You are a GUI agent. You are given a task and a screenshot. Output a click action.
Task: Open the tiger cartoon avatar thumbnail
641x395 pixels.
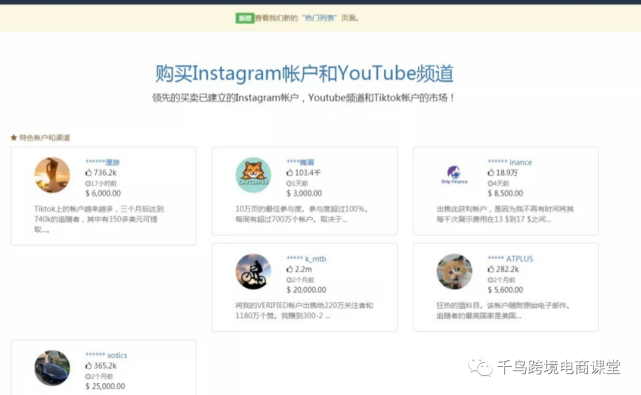pos(253,175)
